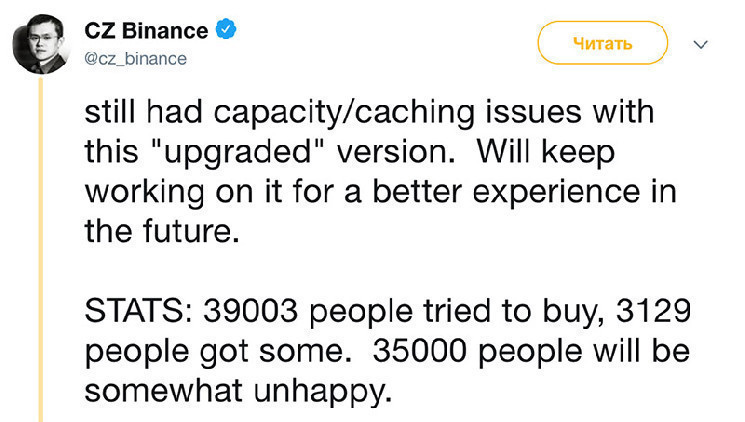Click the number 35000 in the tweet
This screenshot has height=422, width=745.
419,351
